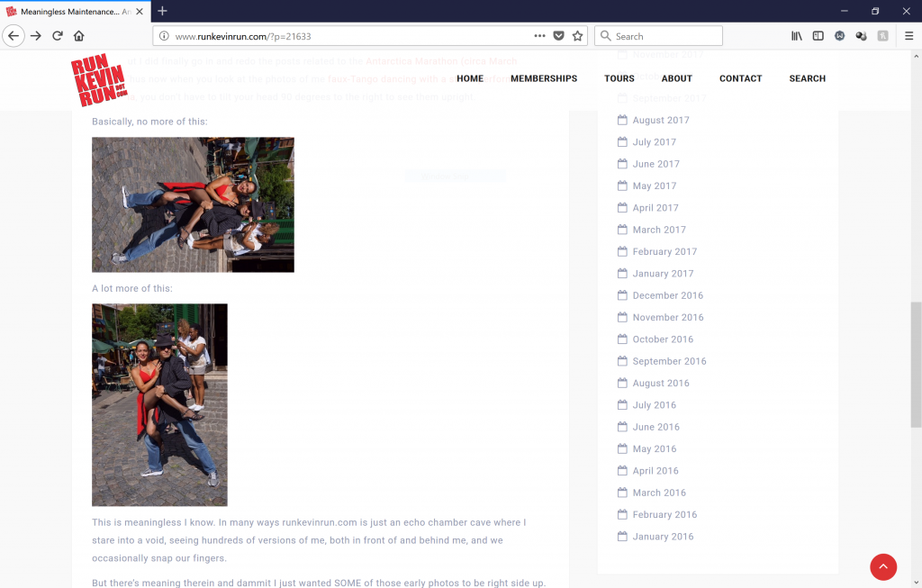Image resolution: width=922 pixels, height=588 pixels.
Task: Open the May 2017 archive
Action: [x=654, y=185]
